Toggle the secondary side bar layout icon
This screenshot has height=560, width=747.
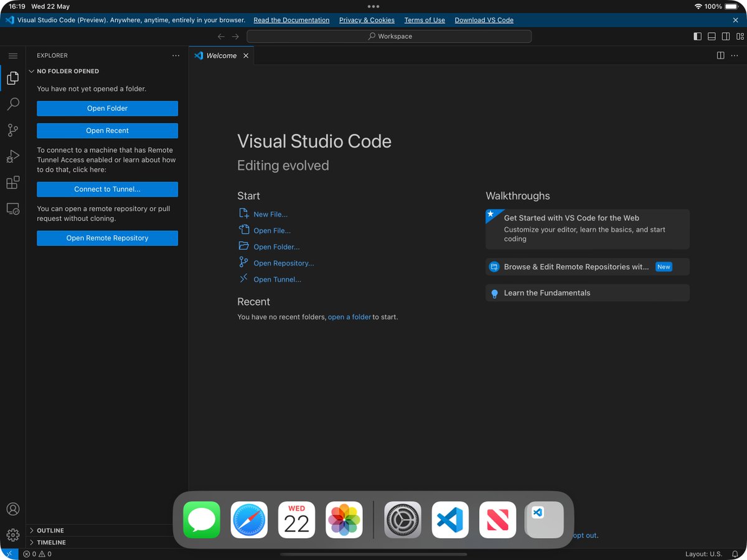pos(726,36)
